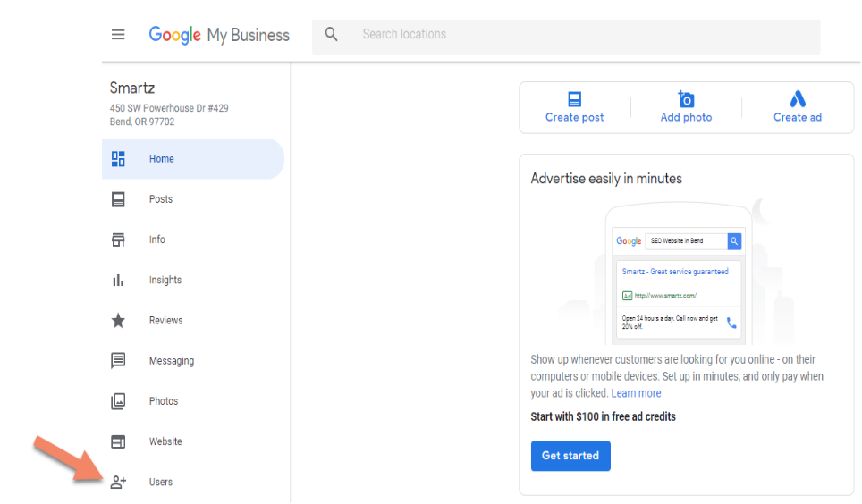Click the Smartz business name
The width and height of the screenshot is (862, 504).
pos(132,88)
